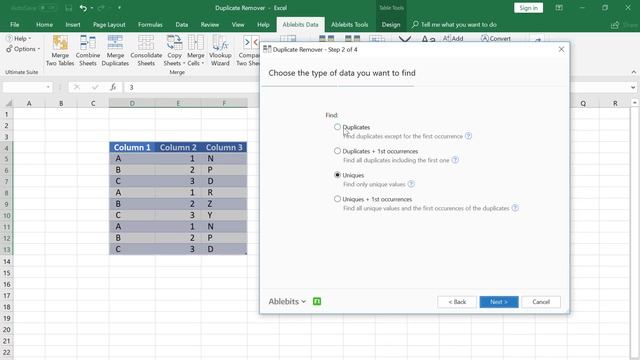Image resolution: width=640 pixels, height=360 pixels.
Task: Click cell containing Z in Column 3
Action: click(224, 204)
